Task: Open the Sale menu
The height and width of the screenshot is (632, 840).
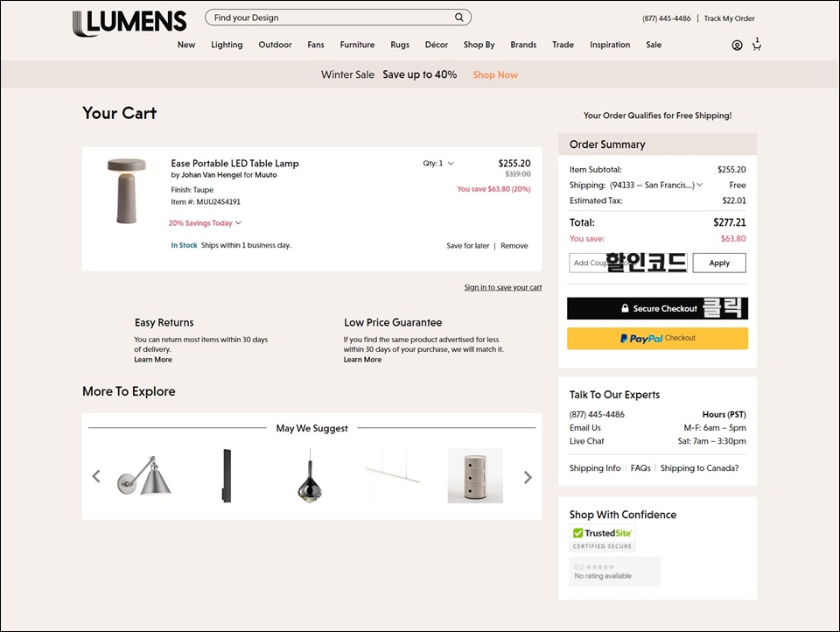Action: click(x=654, y=45)
